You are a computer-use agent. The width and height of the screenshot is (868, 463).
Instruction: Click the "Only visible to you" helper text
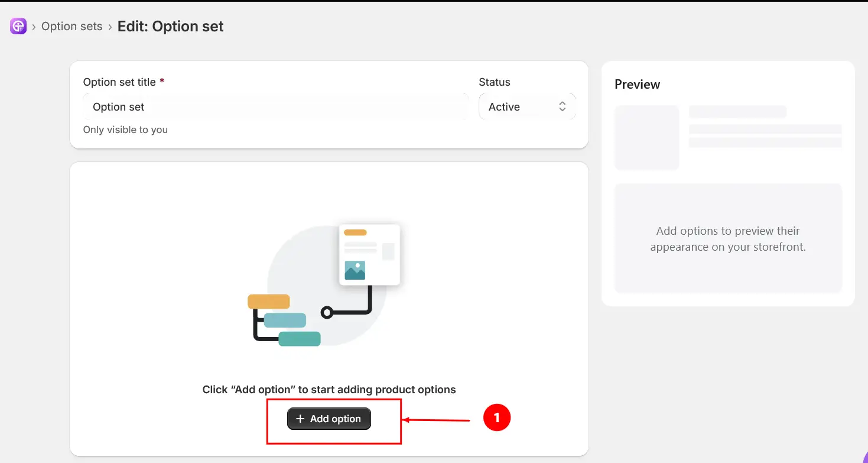[x=125, y=129]
